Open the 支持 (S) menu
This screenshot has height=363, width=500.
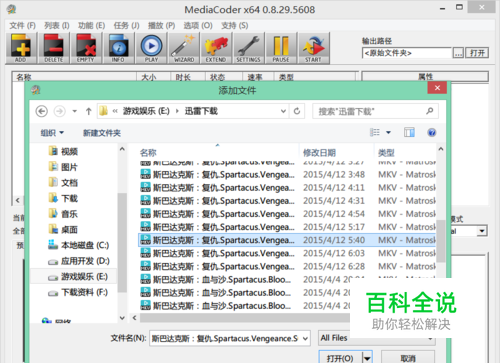click(234, 25)
